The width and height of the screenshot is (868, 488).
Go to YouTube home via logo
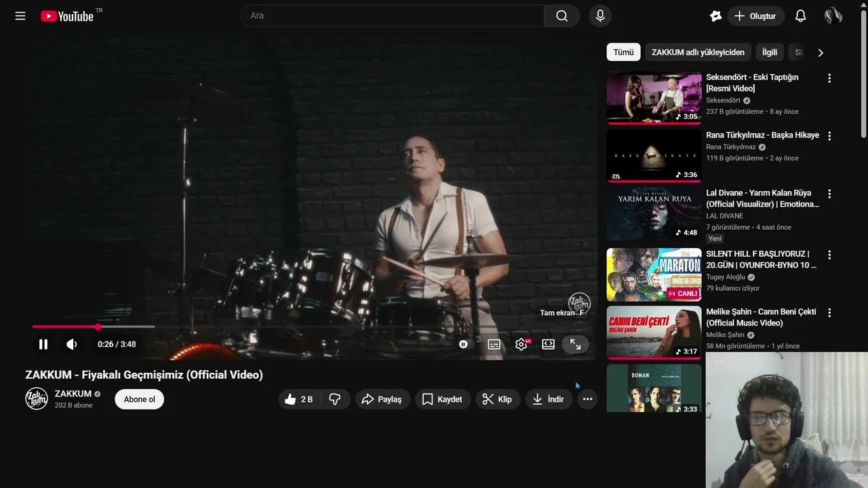click(67, 16)
